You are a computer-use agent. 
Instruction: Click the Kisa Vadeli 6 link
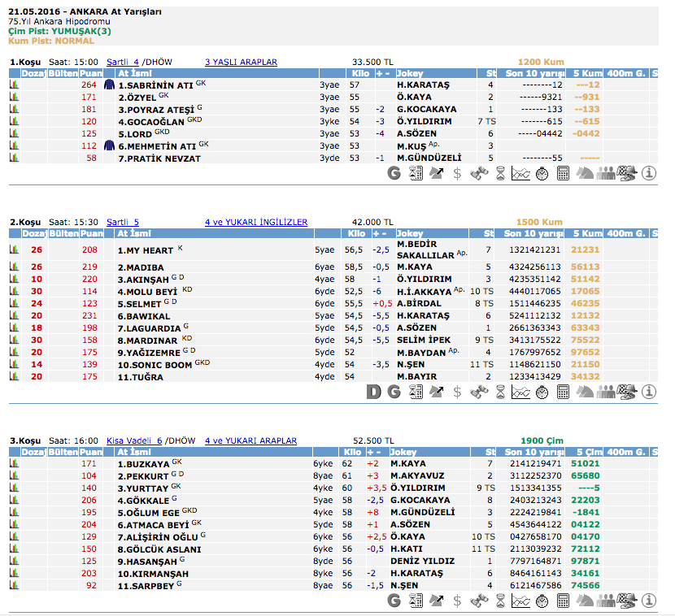click(134, 441)
